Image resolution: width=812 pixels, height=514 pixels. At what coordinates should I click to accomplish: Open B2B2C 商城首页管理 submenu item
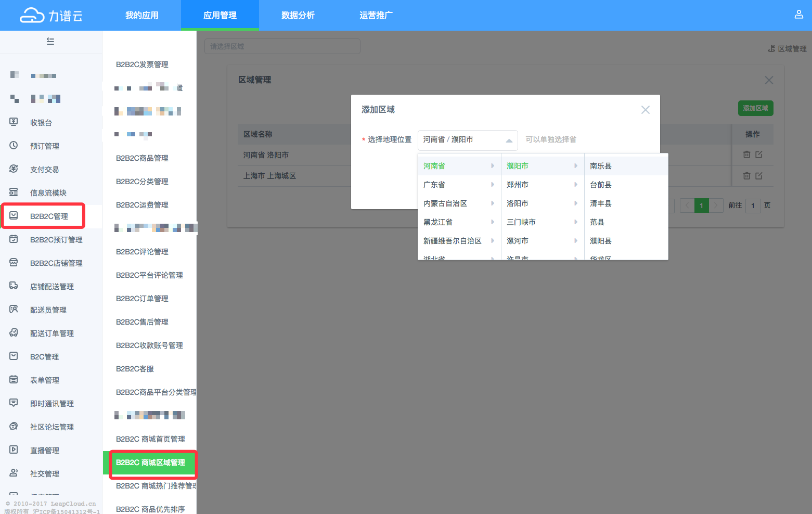150,439
